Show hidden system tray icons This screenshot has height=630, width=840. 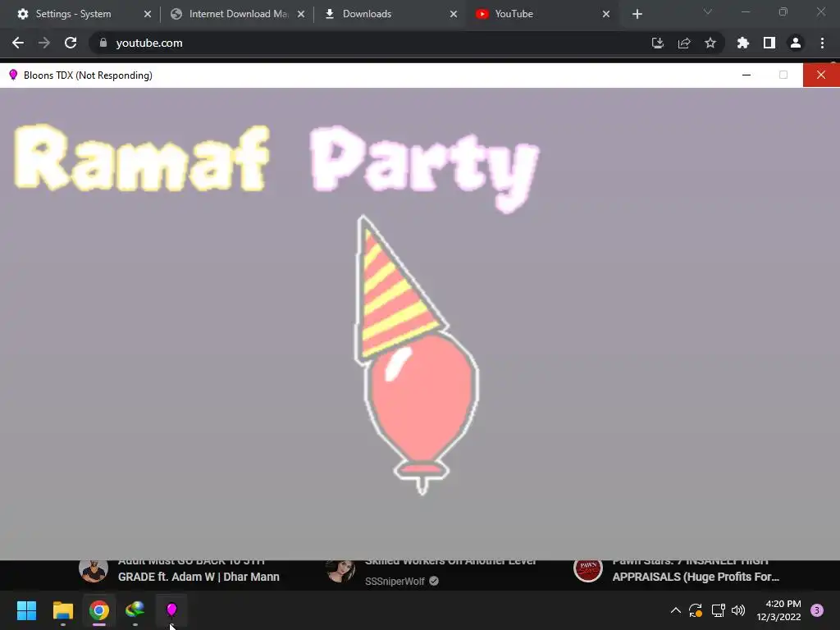[x=676, y=610]
